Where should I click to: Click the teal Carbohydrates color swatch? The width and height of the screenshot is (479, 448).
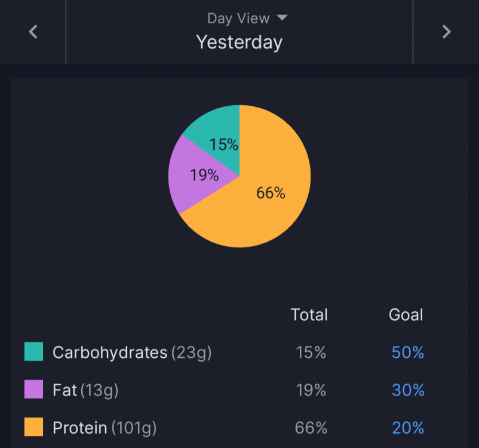pos(33,351)
